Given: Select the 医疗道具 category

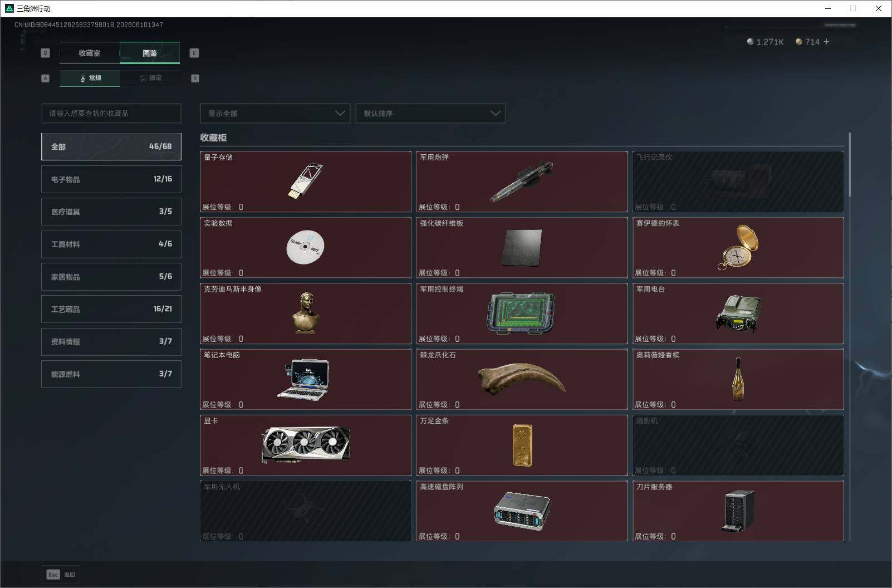Looking at the screenshot, I should 111,212.
